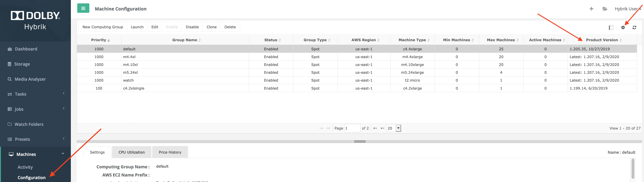Switch to the CPU Utilization tab

pos(132,152)
